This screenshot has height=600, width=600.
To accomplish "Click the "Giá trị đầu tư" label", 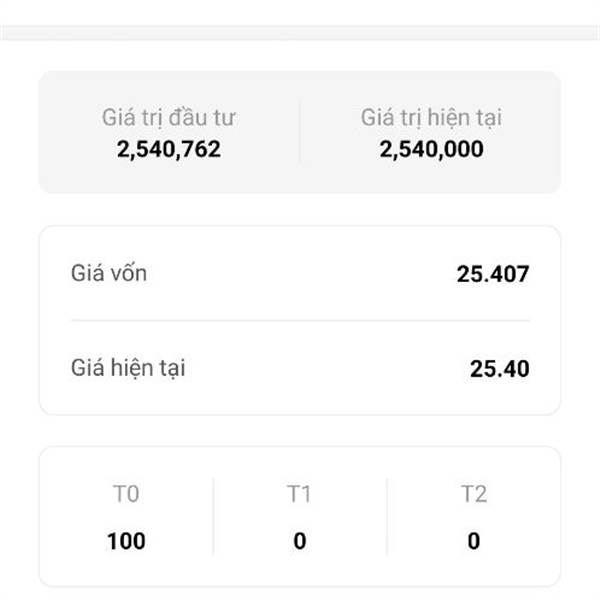I will [169, 118].
